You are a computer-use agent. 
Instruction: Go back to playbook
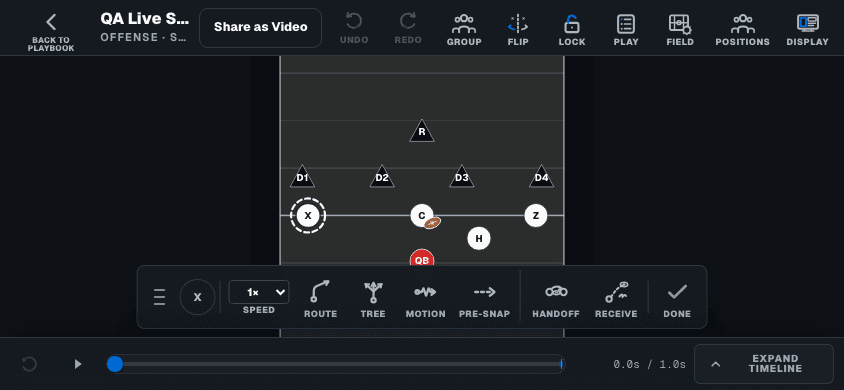pyautogui.click(x=51, y=33)
